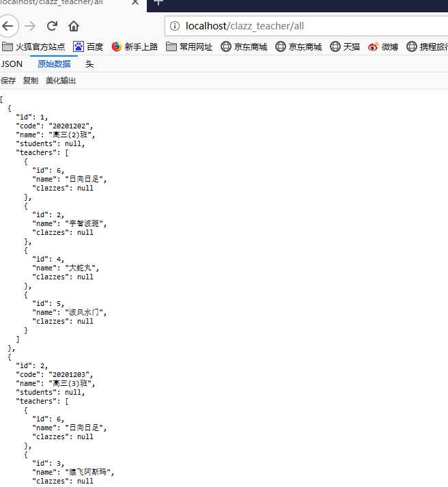
Task: Open the home page icon
Action: 74,26
